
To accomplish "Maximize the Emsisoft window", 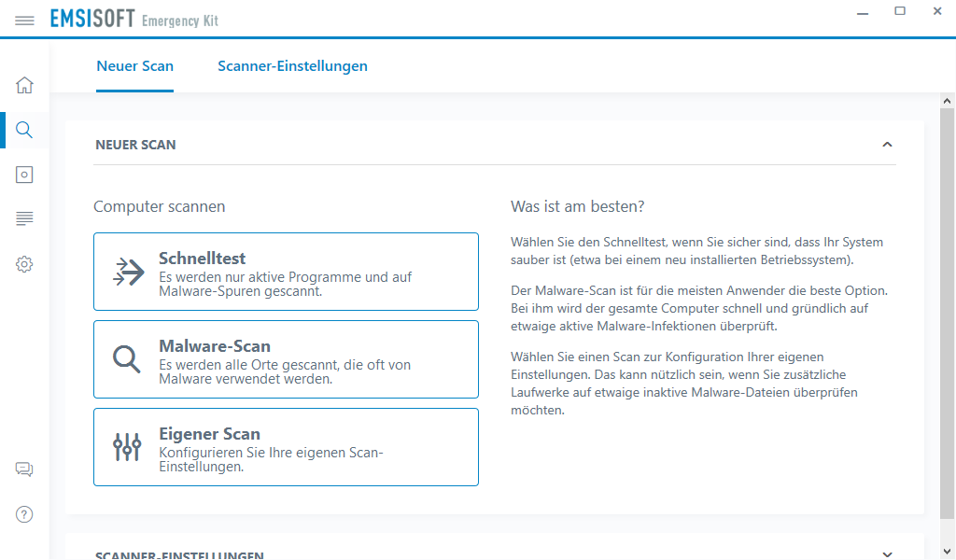I will coord(900,11).
